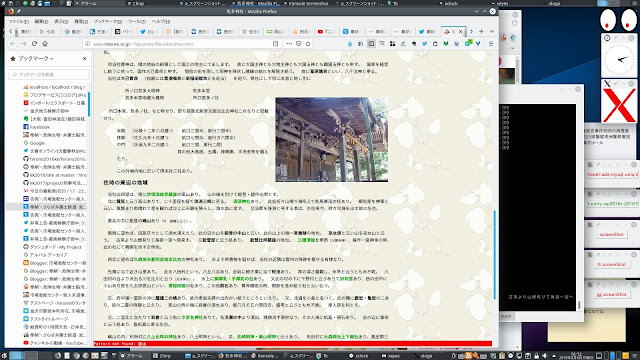This screenshot has width=640, height=360.
Task: Expand the system tray arrow
Action: (554, 356)
